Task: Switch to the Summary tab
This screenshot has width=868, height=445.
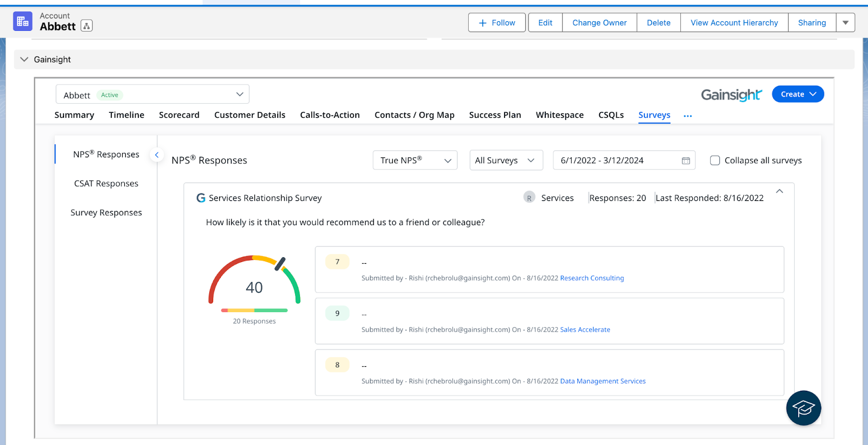Action: pyautogui.click(x=74, y=115)
